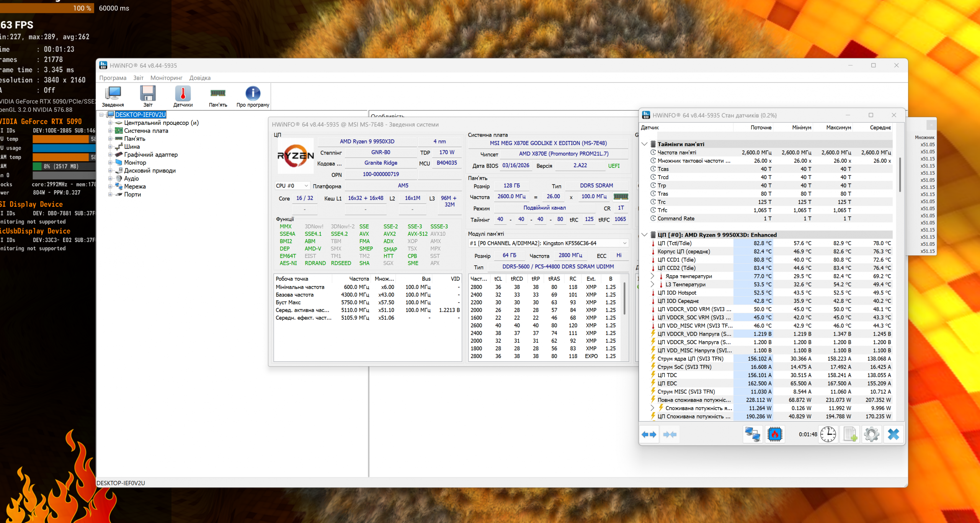Click the sensor list vertical scrollbar
The image size is (980, 523).
pyautogui.click(x=900, y=174)
